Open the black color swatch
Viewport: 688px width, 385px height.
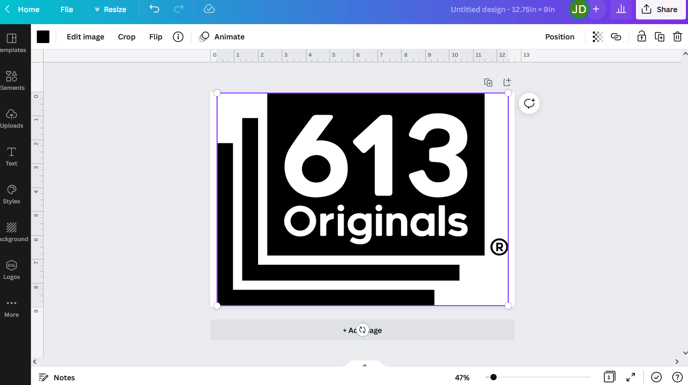43,37
